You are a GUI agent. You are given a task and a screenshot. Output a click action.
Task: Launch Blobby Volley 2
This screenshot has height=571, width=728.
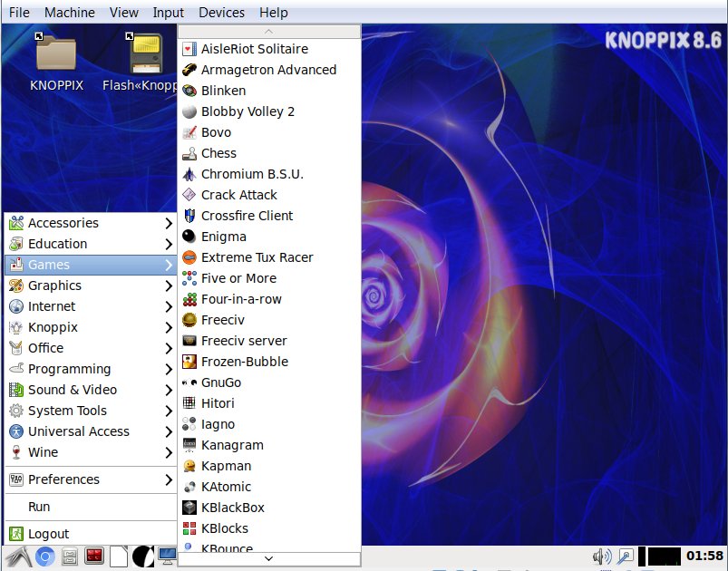pos(269,111)
